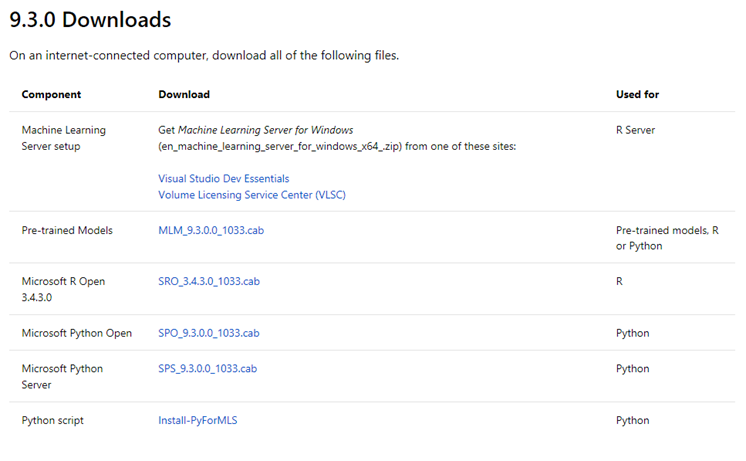The image size is (746, 461).
Task: Open Volume Licensing Service Center (VLSC) link
Action: 252,195
